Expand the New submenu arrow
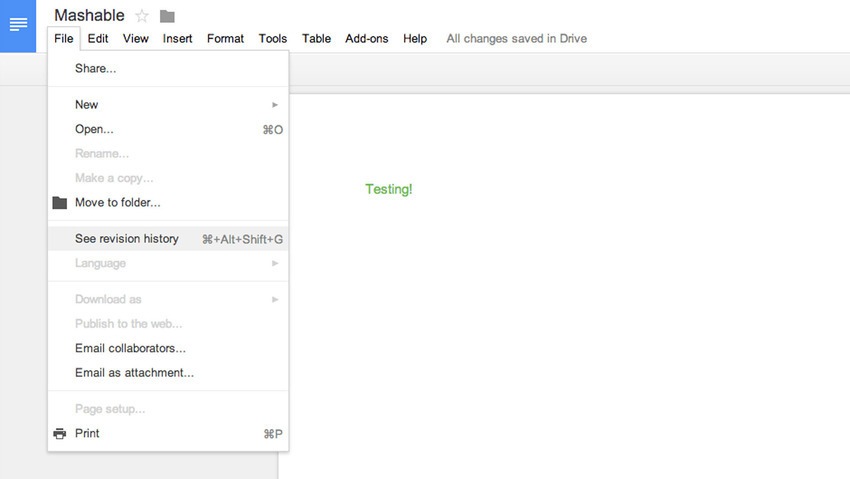 click(275, 105)
